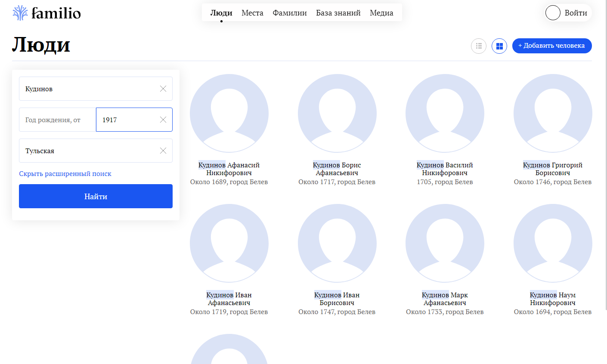The height and width of the screenshot is (364, 607).
Task: Open Кудинов Наум Никифорович name link
Action: (553, 299)
